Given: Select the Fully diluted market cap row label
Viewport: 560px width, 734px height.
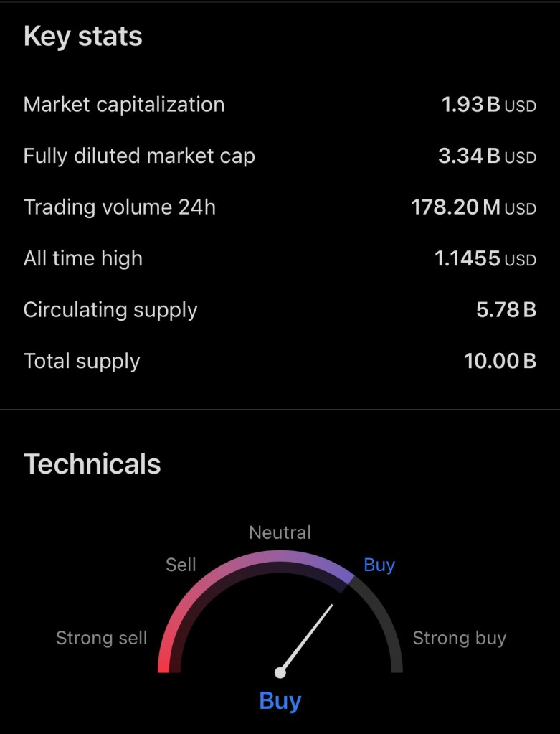Looking at the screenshot, I should point(139,156).
